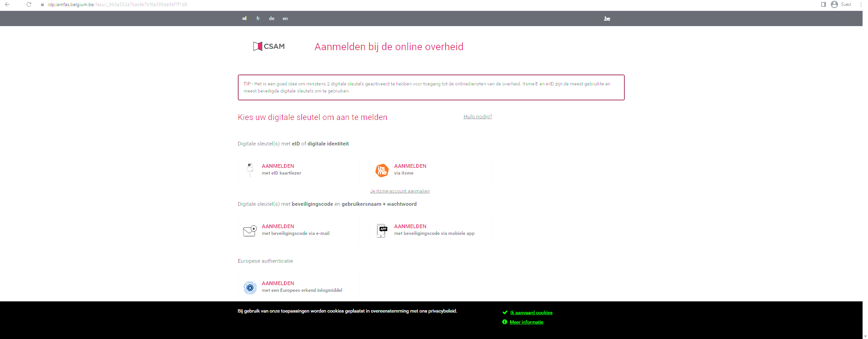
Task: Select the nl language option
Action: point(244,19)
